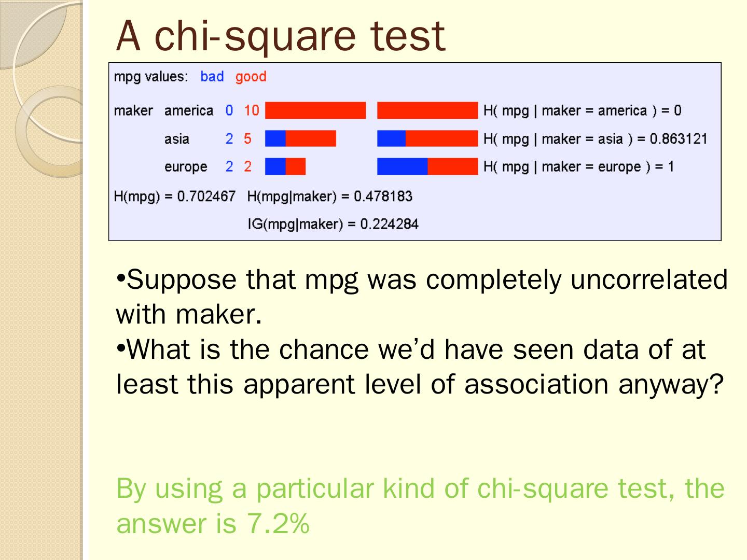Click the green "answer is 7.2%" text
The height and width of the screenshot is (560, 747).
(213, 523)
